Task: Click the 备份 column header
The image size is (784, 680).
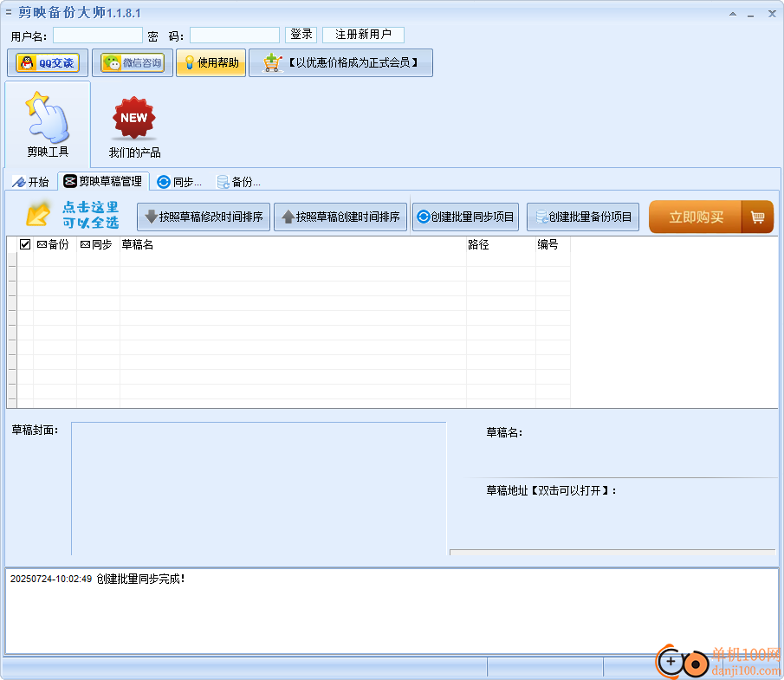Action: pos(54,244)
